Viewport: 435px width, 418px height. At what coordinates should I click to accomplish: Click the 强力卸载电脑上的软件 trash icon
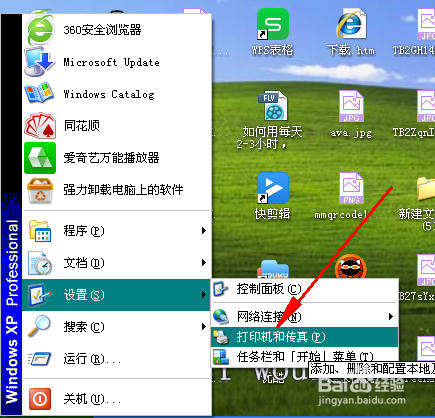pyautogui.click(x=40, y=190)
